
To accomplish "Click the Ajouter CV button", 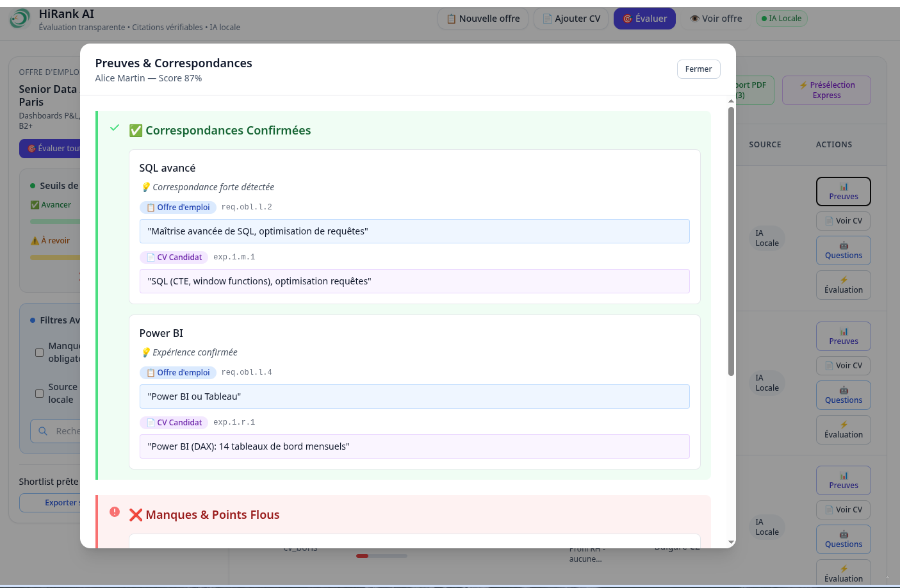I will tap(571, 19).
